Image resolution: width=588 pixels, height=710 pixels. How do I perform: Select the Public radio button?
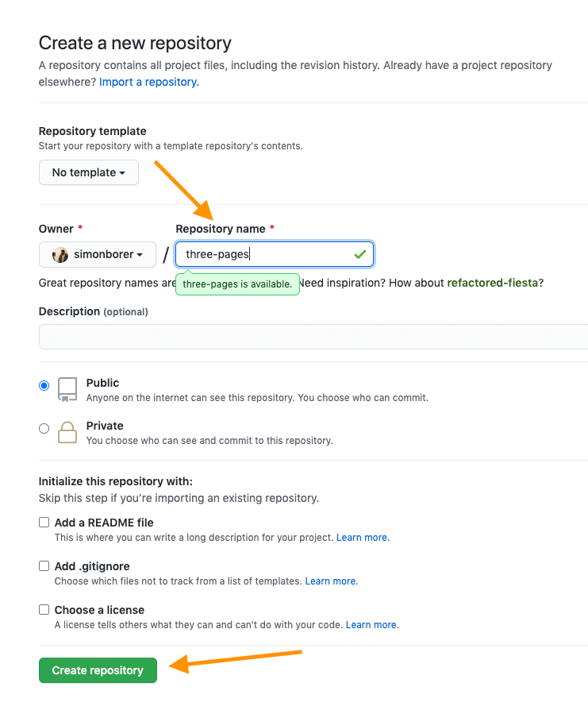pyautogui.click(x=44, y=385)
